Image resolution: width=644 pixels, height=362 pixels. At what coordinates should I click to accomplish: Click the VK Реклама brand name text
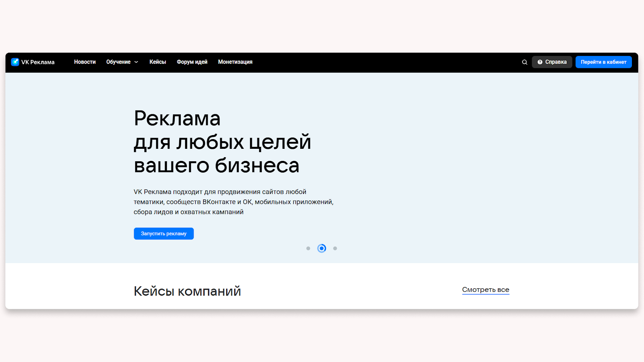38,62
